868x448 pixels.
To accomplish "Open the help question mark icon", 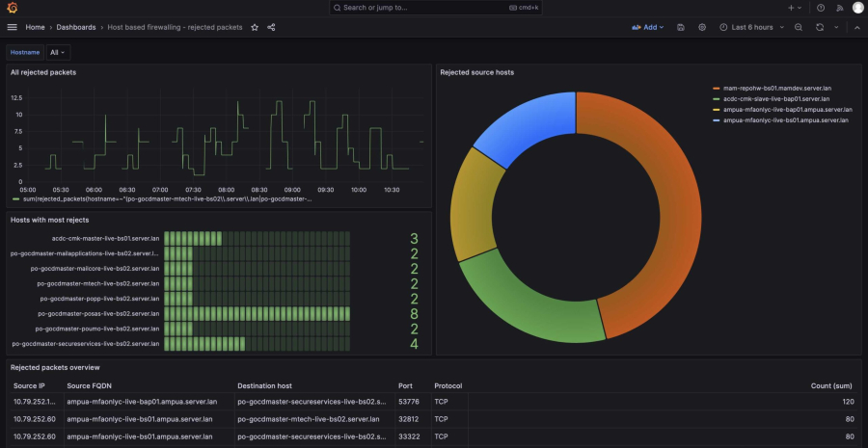I will (x=821, y=8).
